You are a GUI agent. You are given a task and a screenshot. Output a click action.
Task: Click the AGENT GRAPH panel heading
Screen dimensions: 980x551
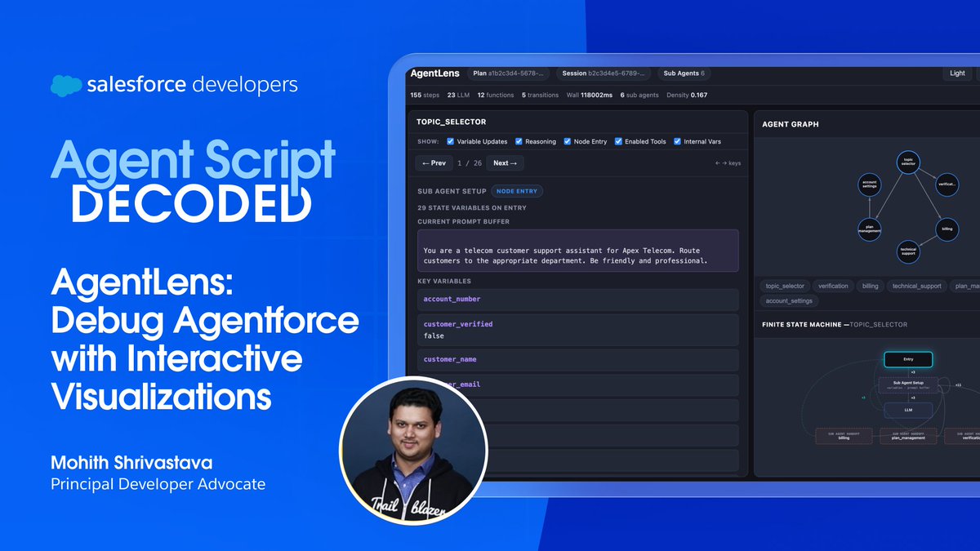pos(790,125)
